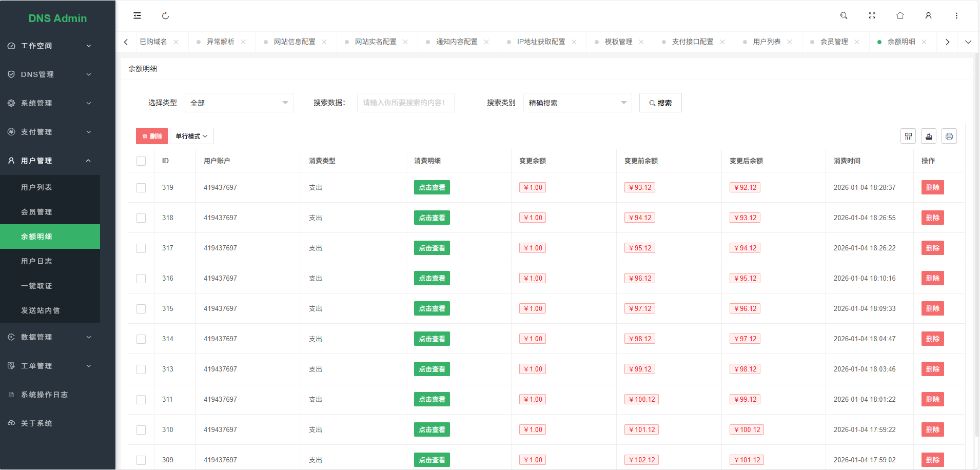Click 点击查看 for record ID 319
This screenshot has width=980, height=470.
432,187
